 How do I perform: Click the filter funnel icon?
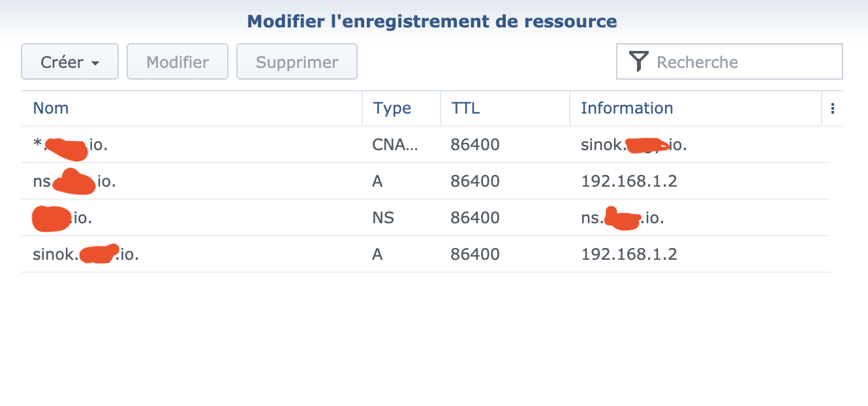pyautogui.click(x=639, y=62)
